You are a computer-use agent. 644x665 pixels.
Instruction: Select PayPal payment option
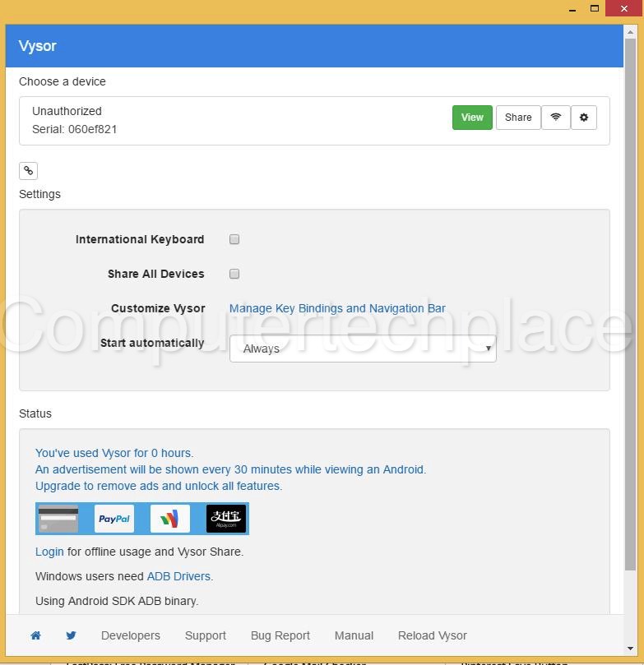tap(114, 519)
